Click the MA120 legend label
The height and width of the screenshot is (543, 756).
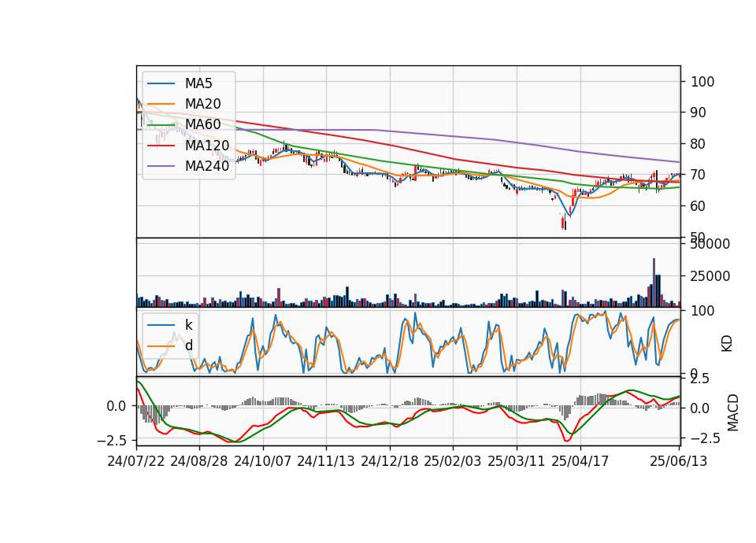coord(207,145)
